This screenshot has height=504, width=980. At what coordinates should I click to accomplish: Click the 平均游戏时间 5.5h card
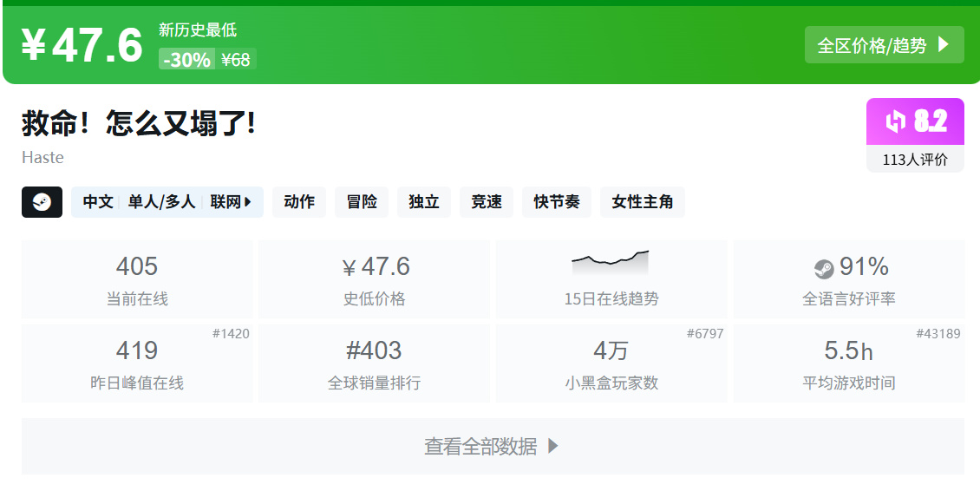coord(849,363)
